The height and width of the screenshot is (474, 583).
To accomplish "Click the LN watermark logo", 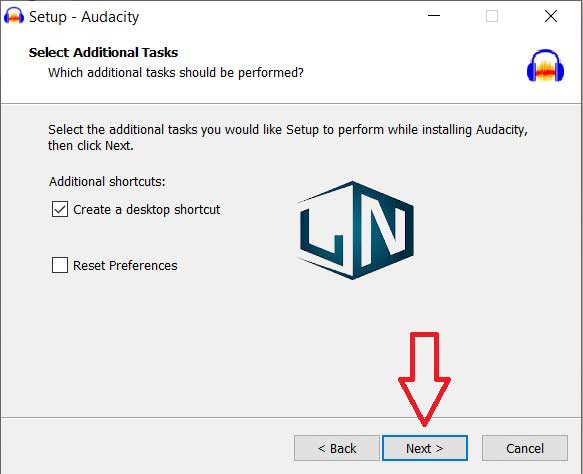I will [x=355, y=230].
